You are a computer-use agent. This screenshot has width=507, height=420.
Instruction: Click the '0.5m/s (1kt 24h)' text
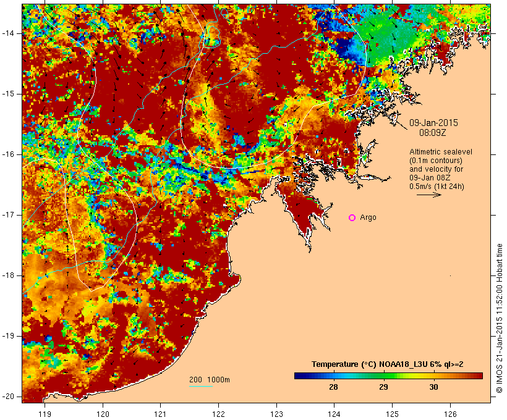[x=437, y=187]
